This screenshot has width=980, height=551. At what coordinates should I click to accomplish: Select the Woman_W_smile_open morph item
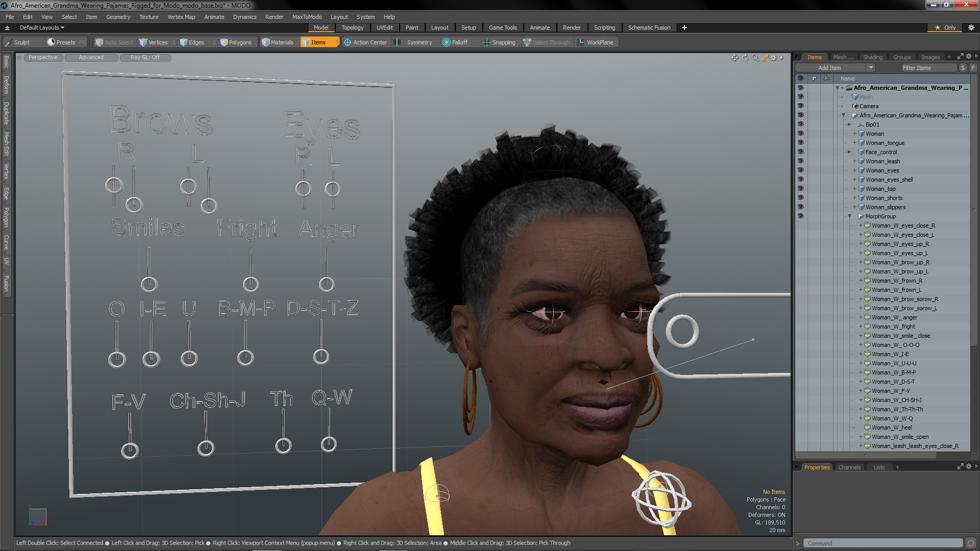[900, 437]
